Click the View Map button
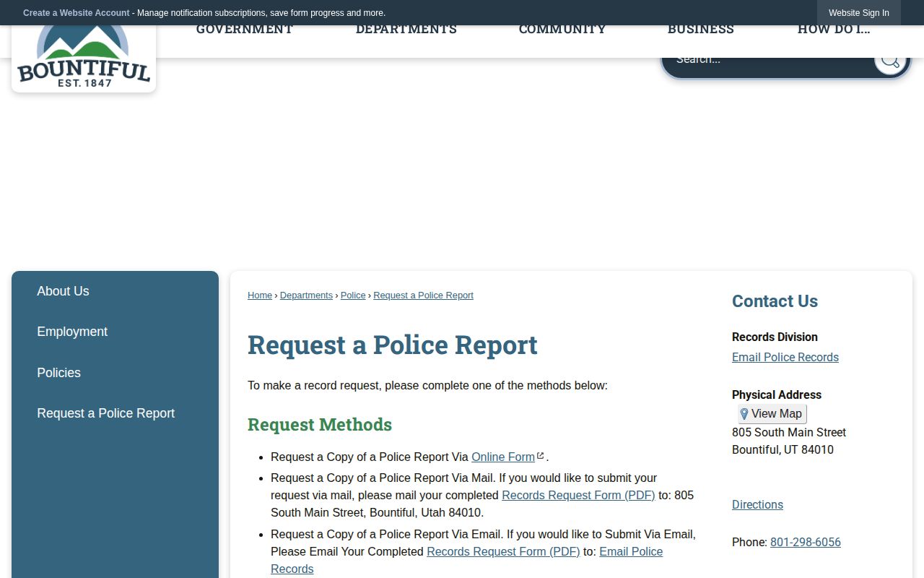This screenshot has width=924, height=578. tap(772, 414)
